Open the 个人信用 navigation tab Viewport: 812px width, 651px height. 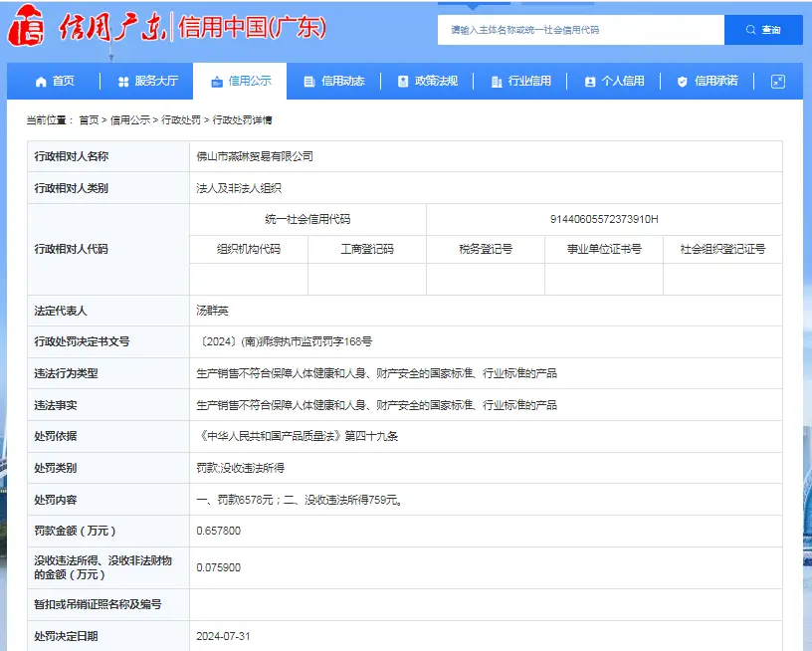click(x=614, y=81)
